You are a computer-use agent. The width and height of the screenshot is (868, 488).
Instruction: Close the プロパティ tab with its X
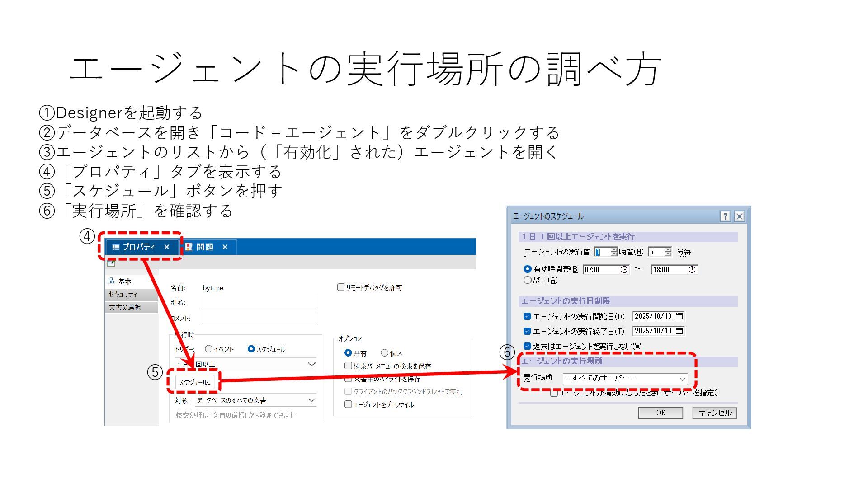pos(167,247)
